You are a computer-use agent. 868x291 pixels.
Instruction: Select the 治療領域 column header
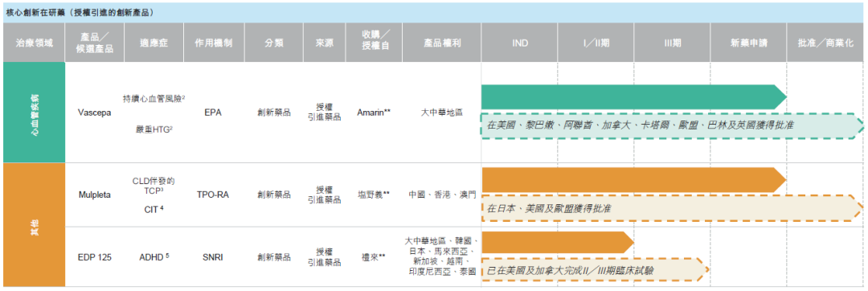coord(35,43)
